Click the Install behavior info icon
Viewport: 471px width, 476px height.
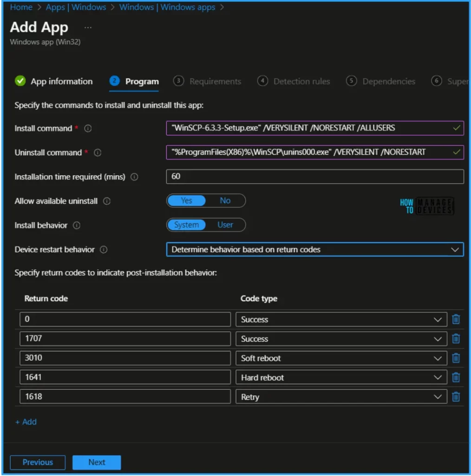click(77, 225)
